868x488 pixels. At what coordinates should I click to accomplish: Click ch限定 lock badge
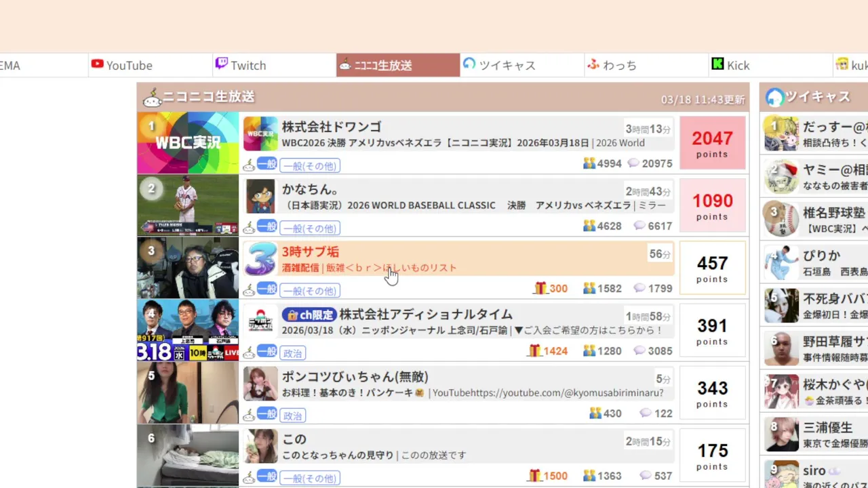[x=309, y=314]
